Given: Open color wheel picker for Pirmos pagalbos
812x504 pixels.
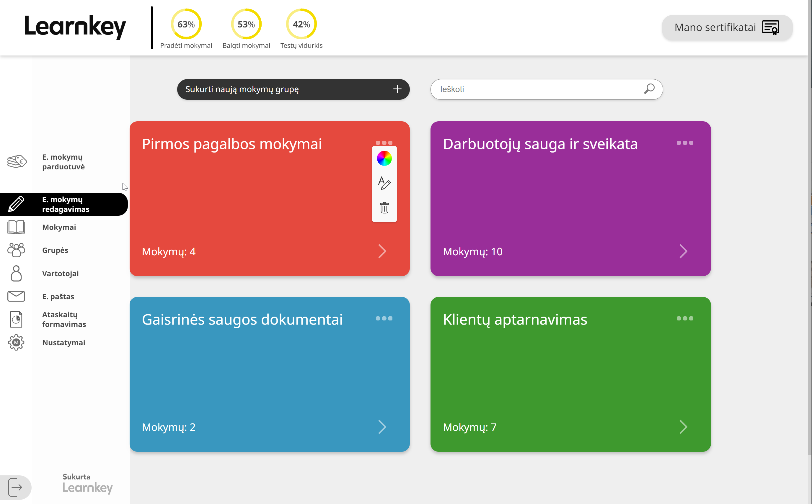Looking at the screenshot, I should (384, 158).
